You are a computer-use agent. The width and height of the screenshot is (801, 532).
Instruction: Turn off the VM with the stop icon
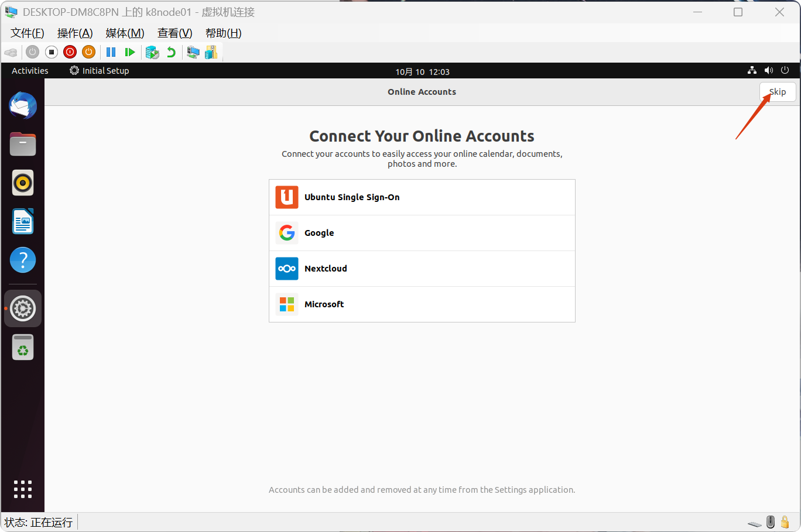pos(52,52)
